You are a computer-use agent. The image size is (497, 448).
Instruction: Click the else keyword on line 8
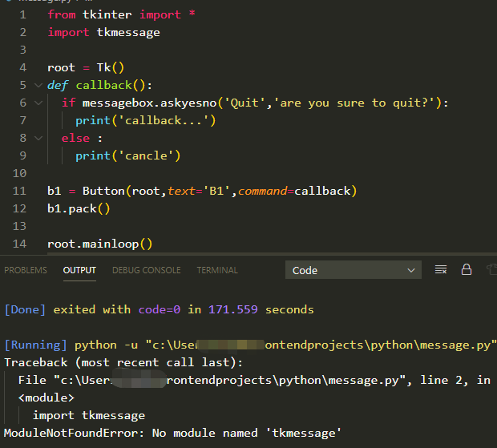tap(75, 138)
